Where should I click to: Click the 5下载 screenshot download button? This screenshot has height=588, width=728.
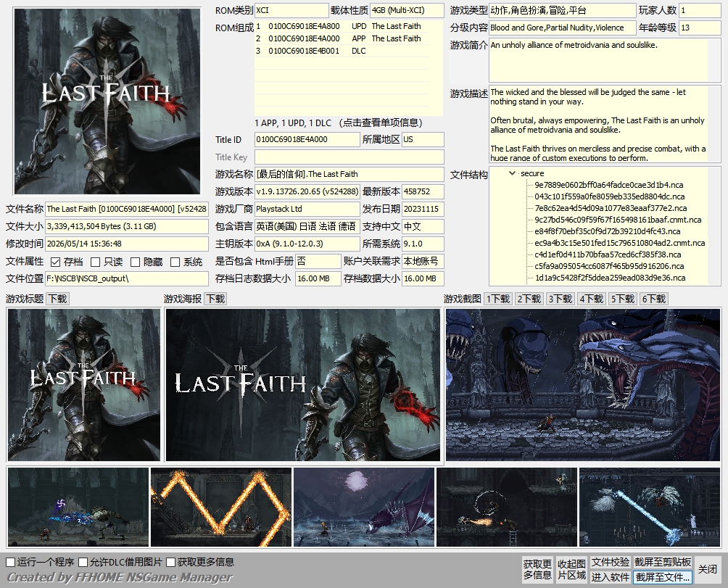coord(623,299)
